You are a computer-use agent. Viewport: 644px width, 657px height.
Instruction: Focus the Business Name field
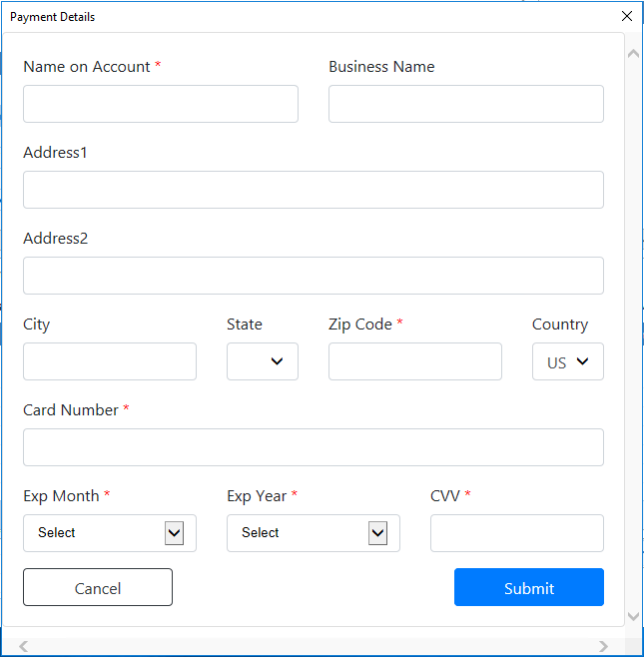coord(466,104)
